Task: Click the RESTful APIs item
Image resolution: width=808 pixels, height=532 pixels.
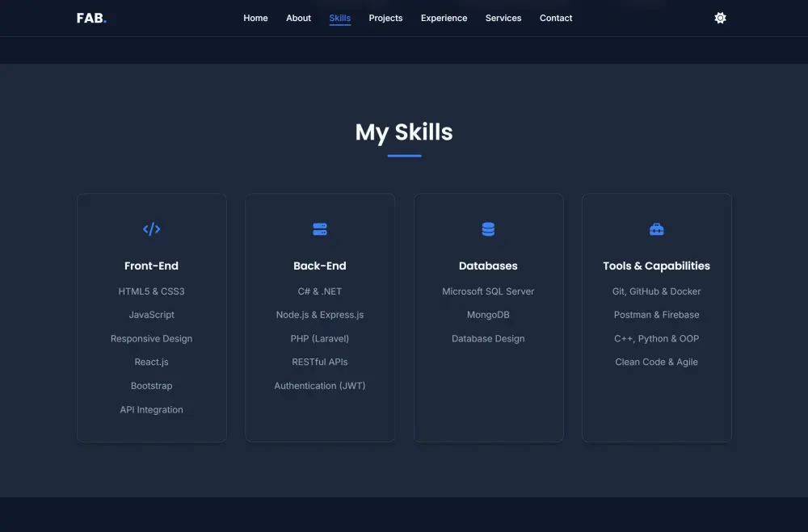Action: [x=319, y=362]
